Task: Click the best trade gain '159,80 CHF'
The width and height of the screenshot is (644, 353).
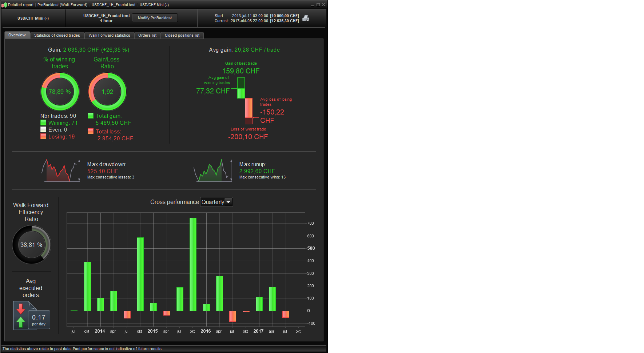Action: 241,71
